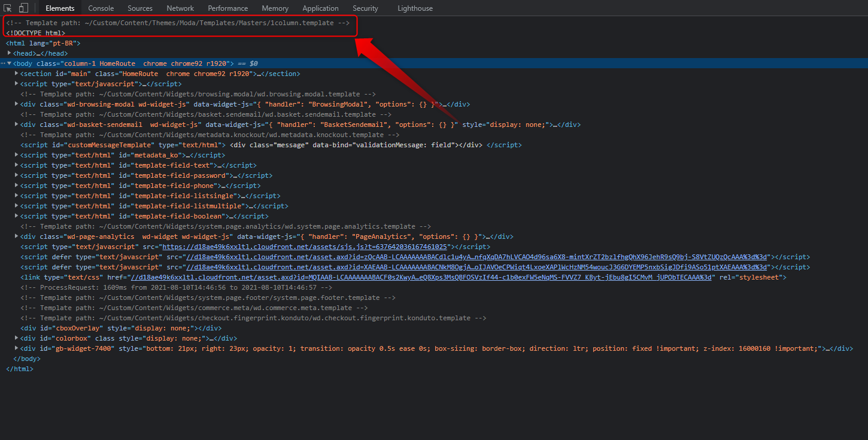Open the asset.axd MQIAAB stylesheet link
This screenshot has width=868, height=440.
pyautogui.click(x=421, y=277)
